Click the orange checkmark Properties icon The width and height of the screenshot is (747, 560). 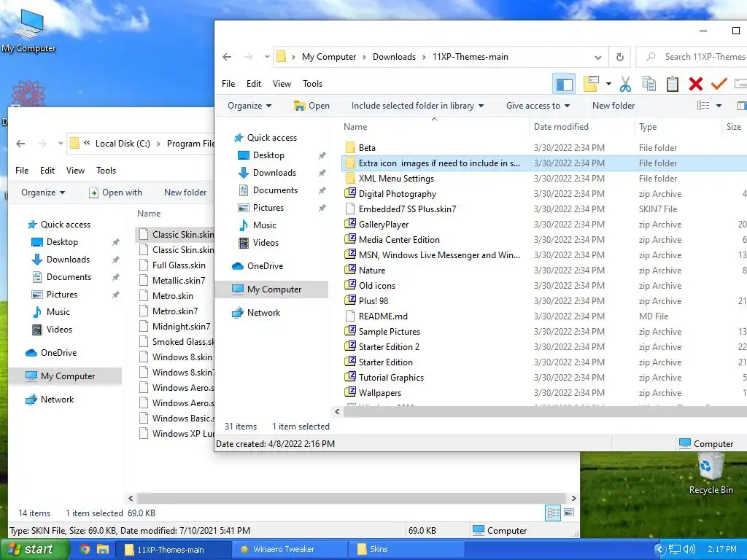tap(719, 84)
